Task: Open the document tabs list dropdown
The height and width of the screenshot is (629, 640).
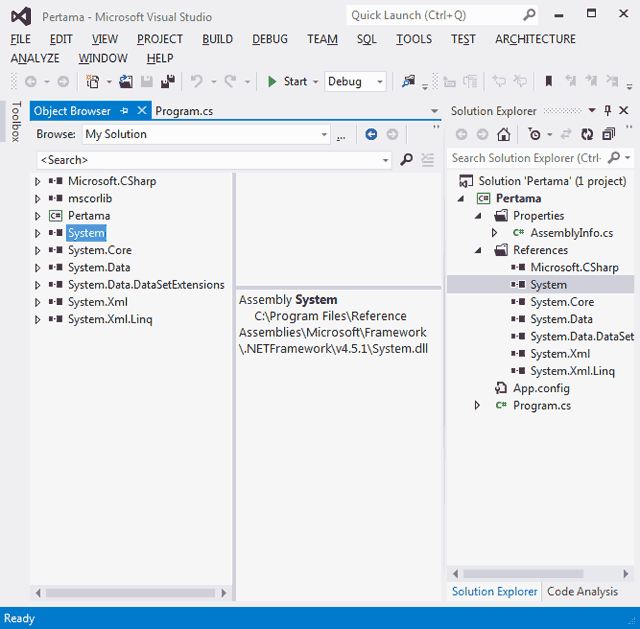Action: click(x=434, y=111)
